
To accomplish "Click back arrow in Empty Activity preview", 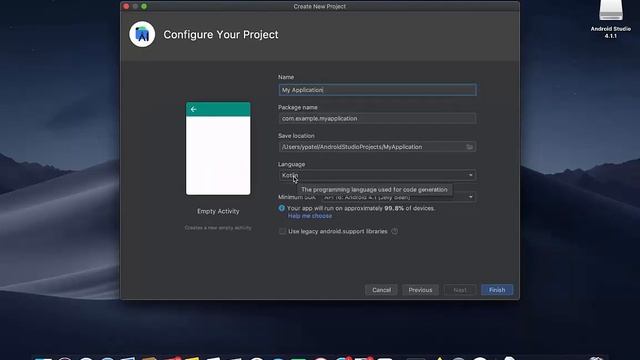I will [x=193, y=109].
